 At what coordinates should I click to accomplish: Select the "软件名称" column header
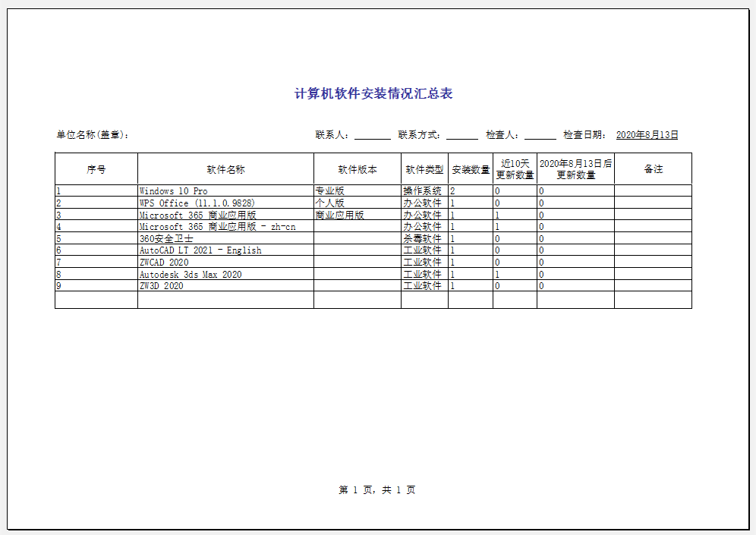click(225, 169)
